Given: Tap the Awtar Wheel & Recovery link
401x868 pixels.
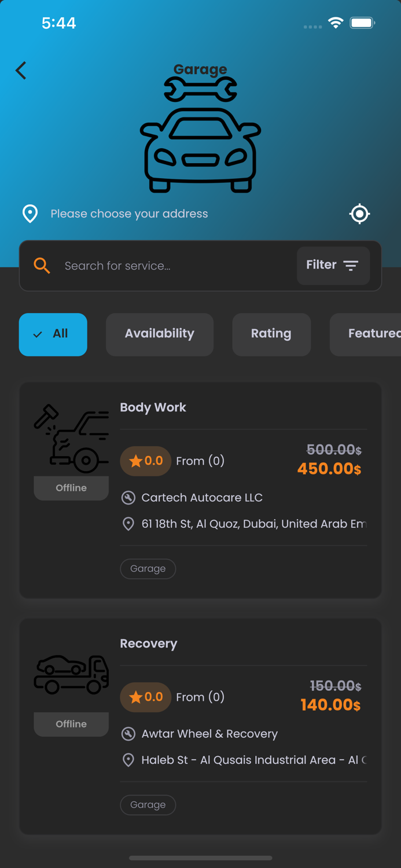Looking at the screenshot, I should [x=209, y=734].
